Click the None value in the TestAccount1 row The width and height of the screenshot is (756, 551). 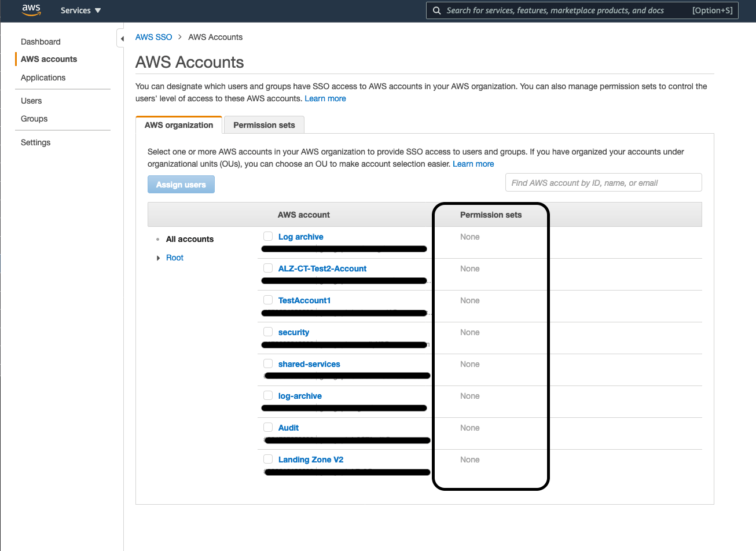coord(470,300)
